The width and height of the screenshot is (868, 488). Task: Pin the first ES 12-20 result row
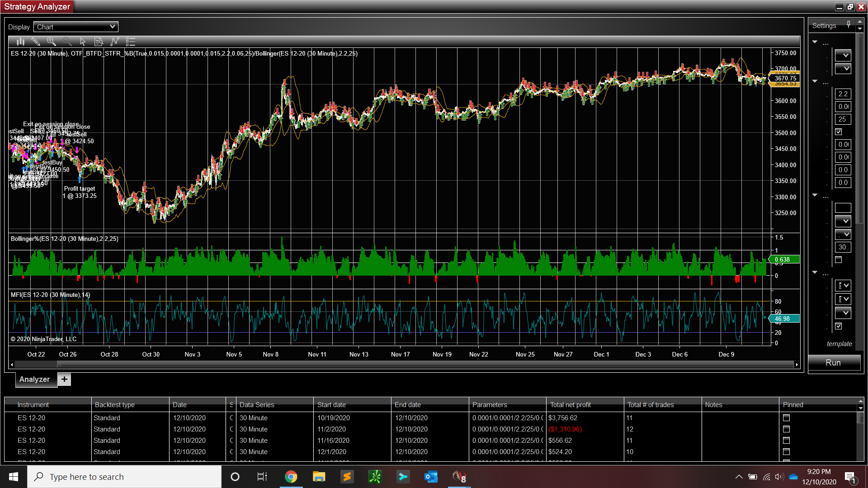(786, 418)
